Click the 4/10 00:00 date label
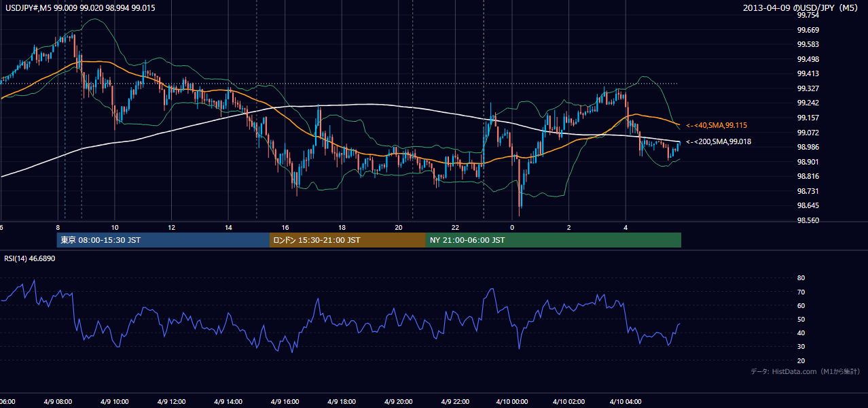 click(511, 402)
